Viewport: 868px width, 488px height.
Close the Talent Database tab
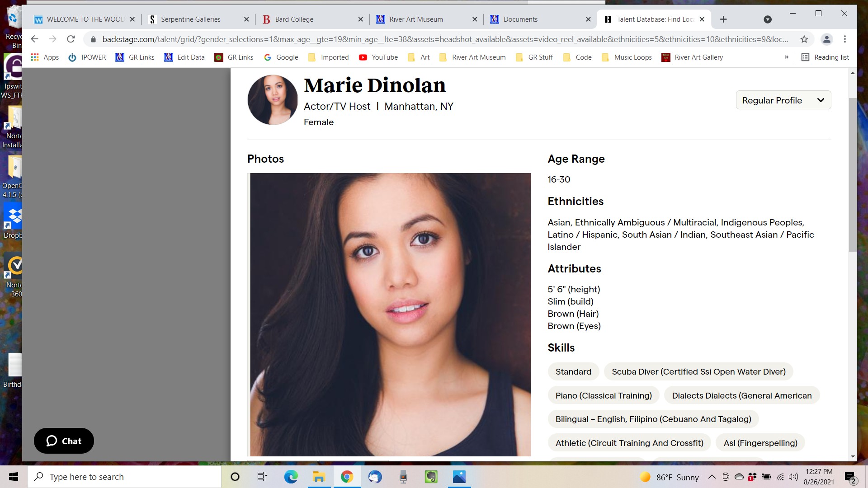point(702,19)
